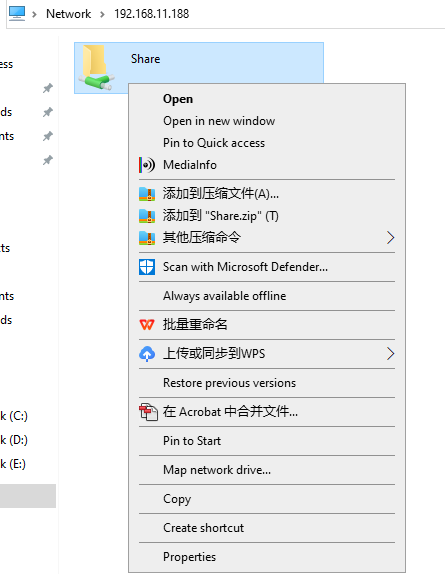The image size is (445, 574).
Task: Choose Open in new window
Action: tap(219, 121)
